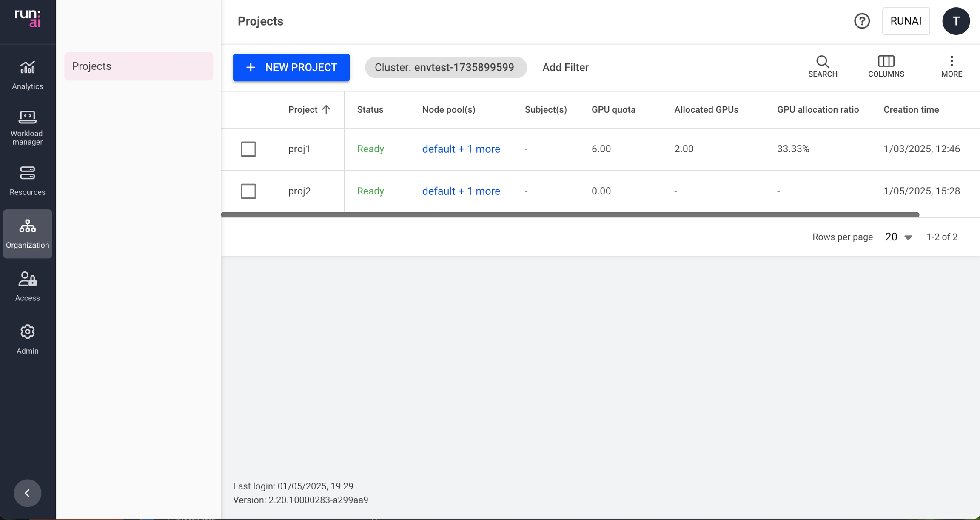980x520 pixels.
Task: Select the proj2 row checkbox
Action: pos(248,191)
